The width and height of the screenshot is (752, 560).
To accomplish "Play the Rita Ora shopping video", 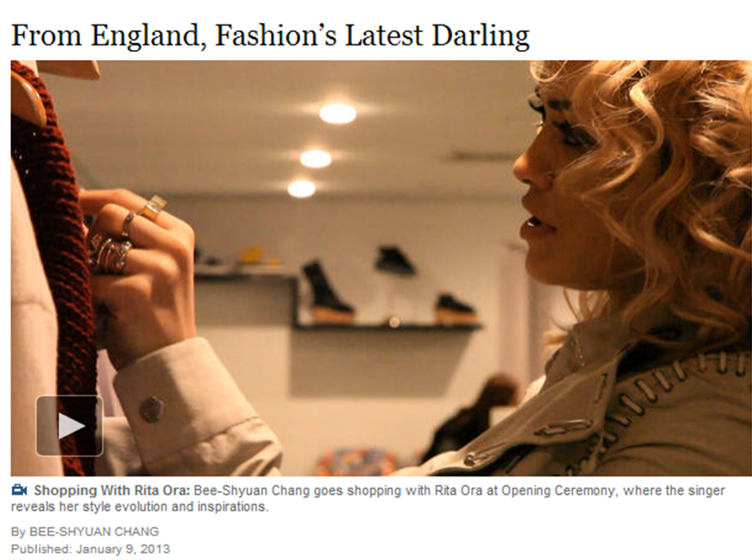I will click(x=69, y=425).
